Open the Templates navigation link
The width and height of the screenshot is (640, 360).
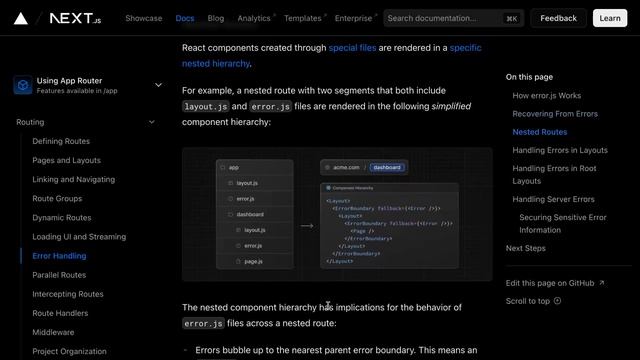[303, 18]
